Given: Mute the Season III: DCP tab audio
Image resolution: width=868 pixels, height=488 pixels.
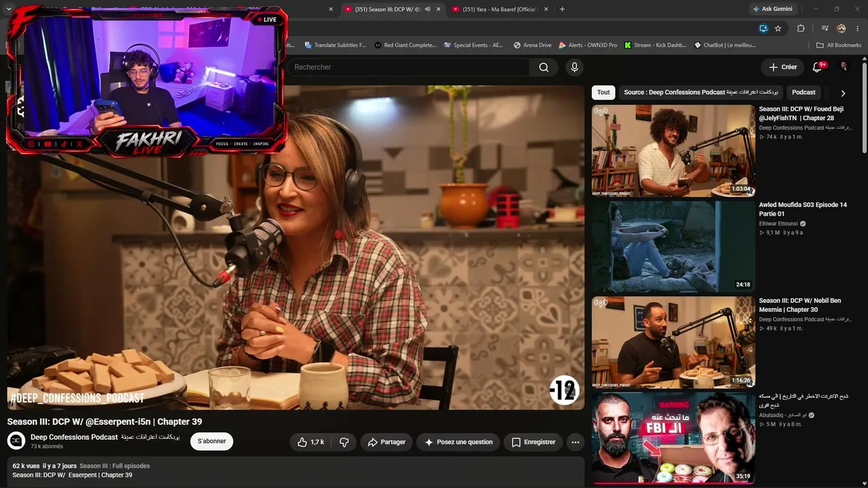Looking at the screenshot, I should pos(427,9).
